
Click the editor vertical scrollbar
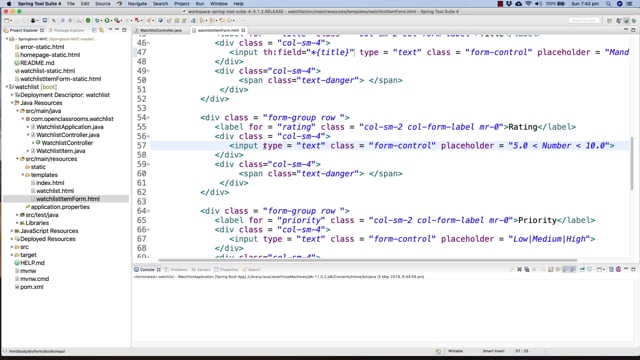point(633,163)
